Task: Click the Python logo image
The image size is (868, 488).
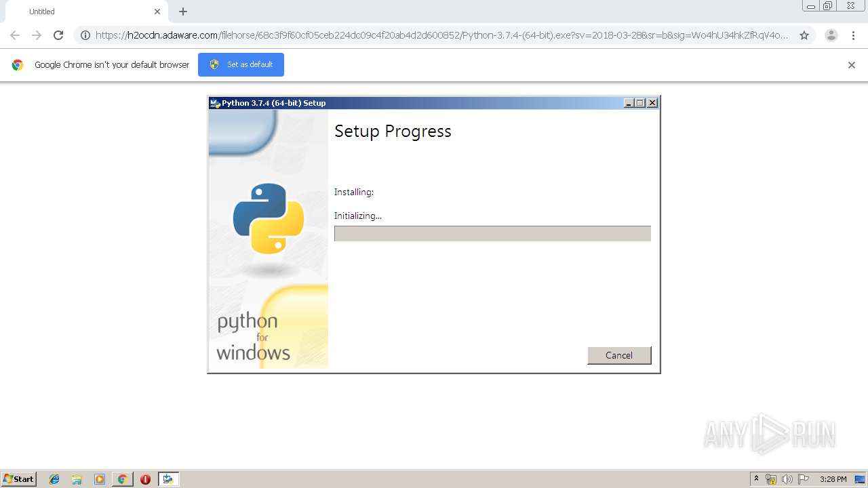Action: point(269,218)
